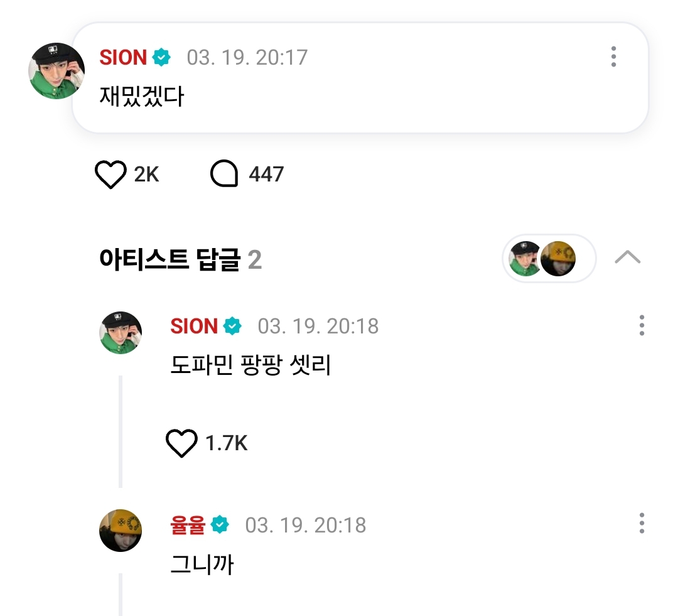
Task: Click the 그니까 reply text
Action: [202, 564]
